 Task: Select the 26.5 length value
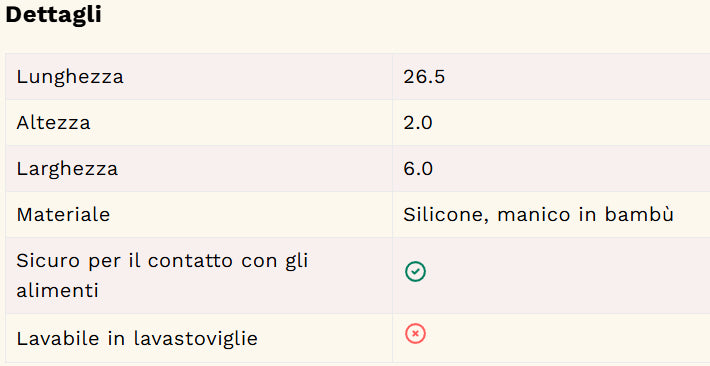[424, 77]
